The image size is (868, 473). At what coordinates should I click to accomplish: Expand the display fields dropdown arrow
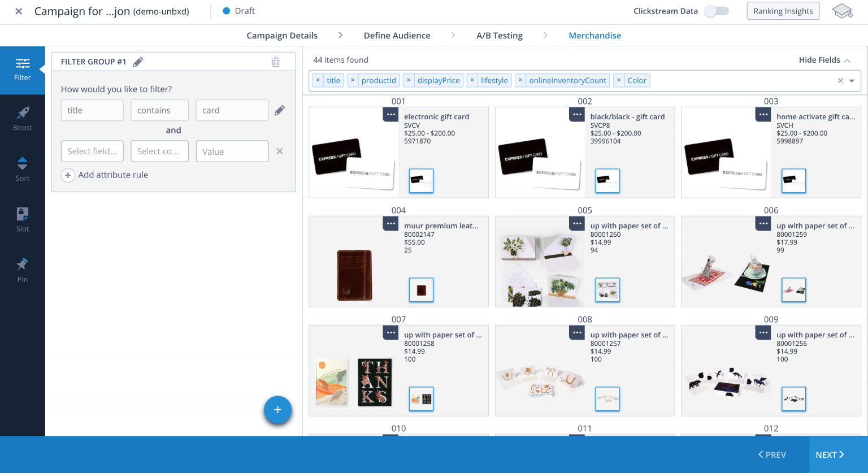pos(852,81)
